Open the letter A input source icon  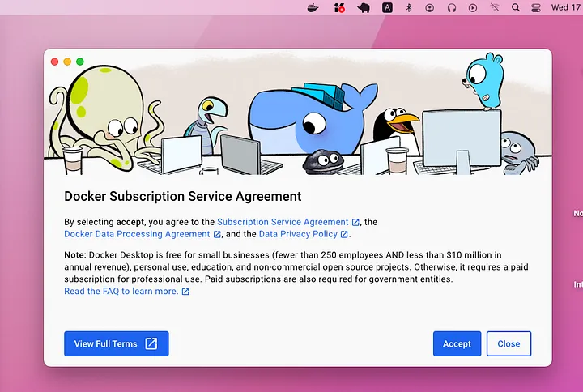387,7
